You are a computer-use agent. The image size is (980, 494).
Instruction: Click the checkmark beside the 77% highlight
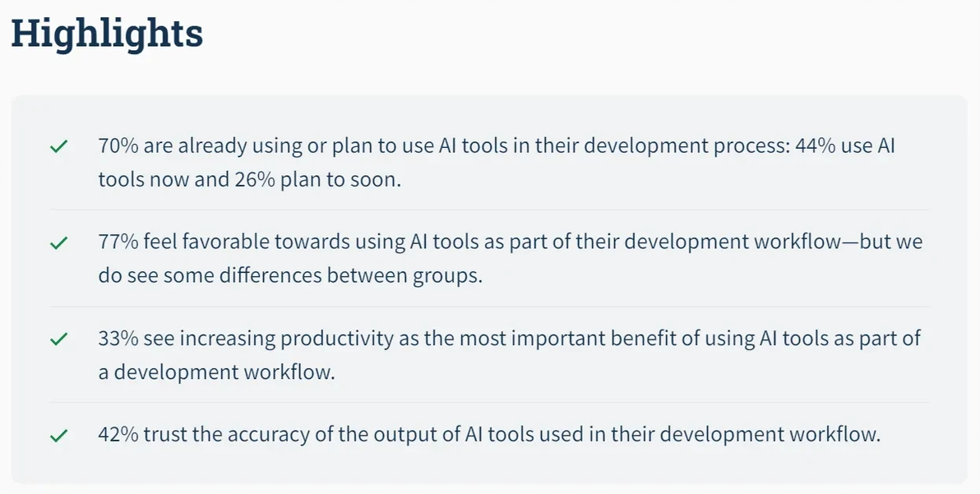[x=58, y=243]
